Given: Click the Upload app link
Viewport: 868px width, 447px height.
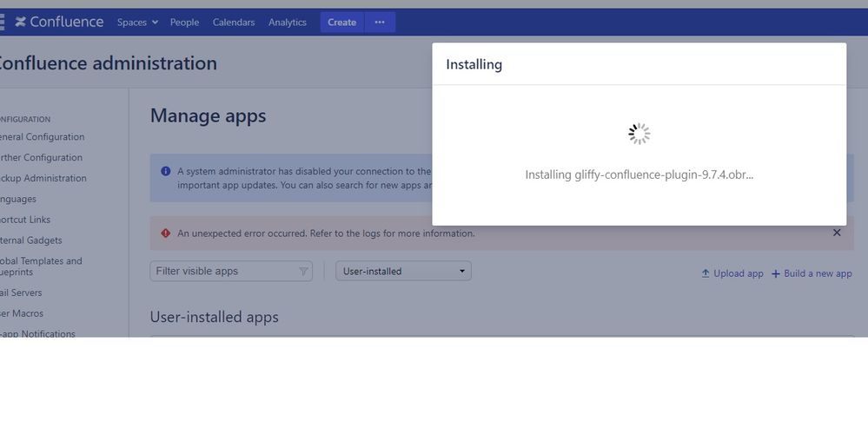Looking at the screenshot, I should (x=732, y=273).
